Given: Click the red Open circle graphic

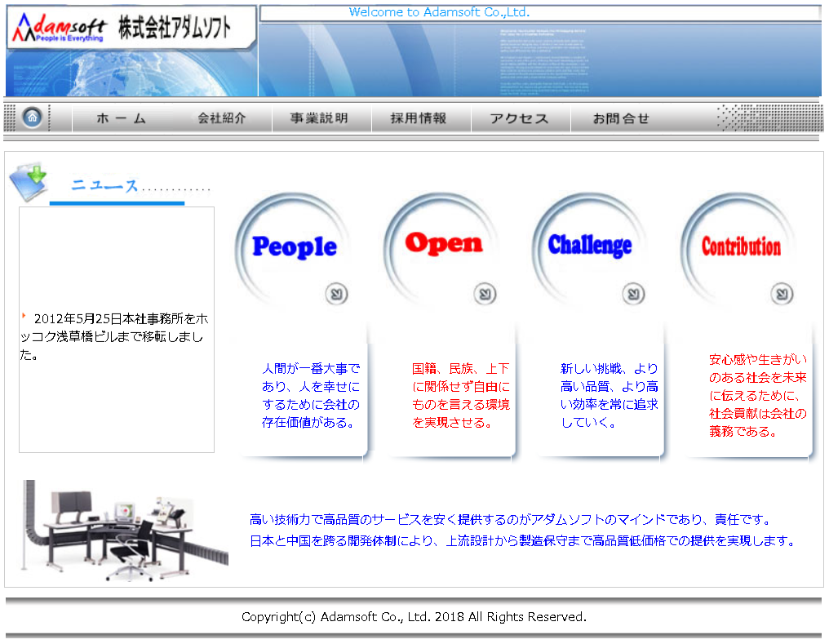Looking at the screenshot, I should click(x=443, y=243).
